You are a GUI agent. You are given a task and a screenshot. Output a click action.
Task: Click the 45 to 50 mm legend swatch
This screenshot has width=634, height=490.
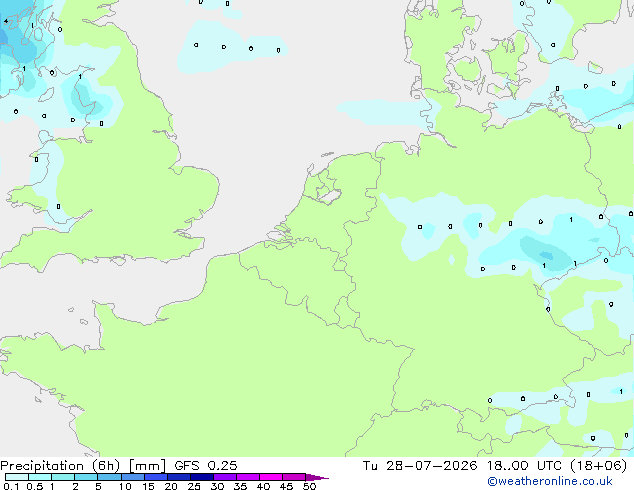pyautogui.click(x=294, y=477)
